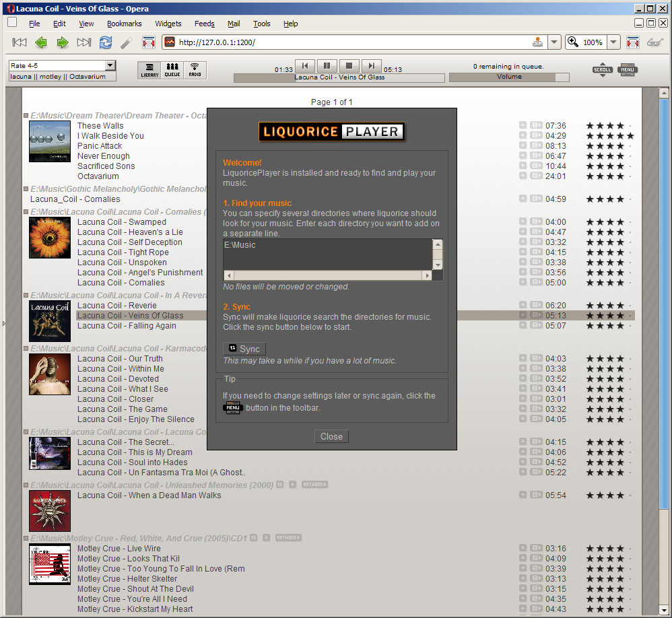This screenshot has height=618, width=672.
Task: Focus the music directories text box
Action: pos(328,254)
